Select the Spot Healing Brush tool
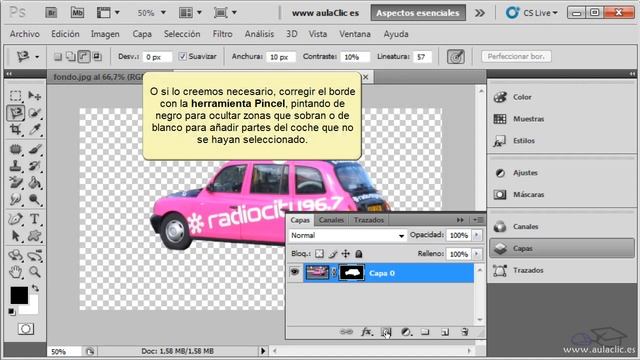The width and height of the screenshot is (640, 360). click(x=16, y=149)
